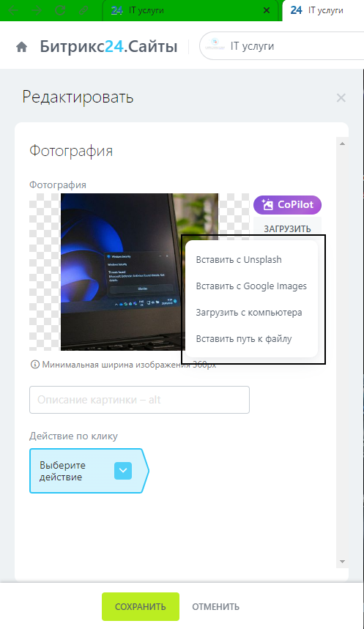Screen dimensions: 364x629
Task: Choose Вставить с Unsplash
Action: 239,259
